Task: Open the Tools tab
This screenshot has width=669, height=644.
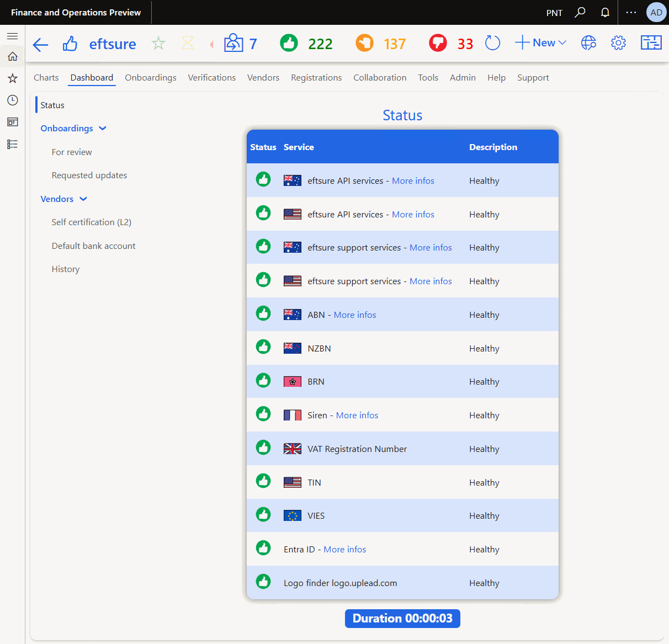Action: click(428, 78)
